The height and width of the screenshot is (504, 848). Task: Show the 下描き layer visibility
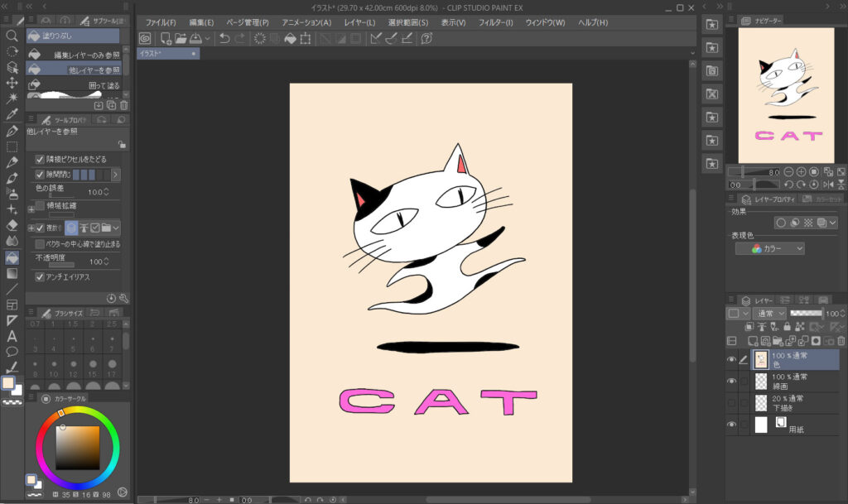coord(731,403)
